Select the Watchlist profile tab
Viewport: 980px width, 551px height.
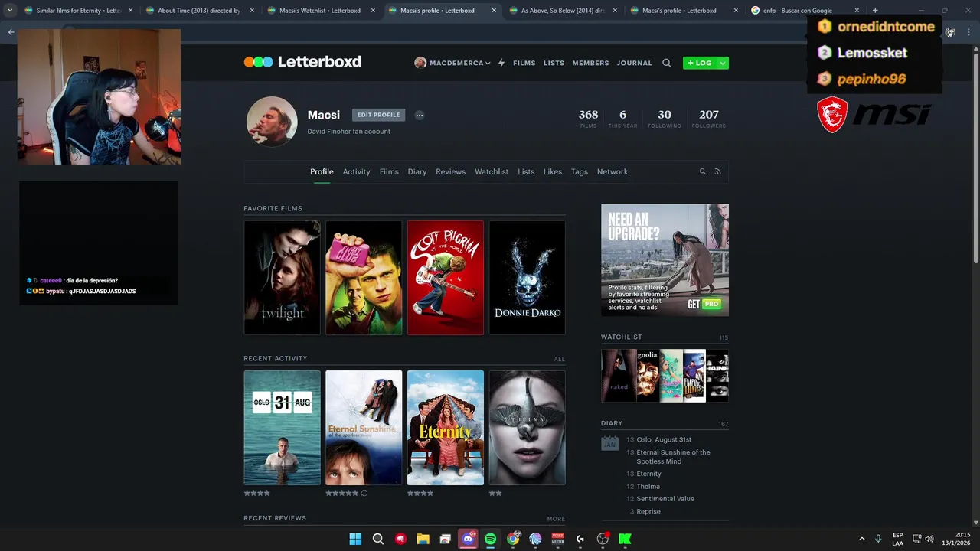(x=492, y=171)
